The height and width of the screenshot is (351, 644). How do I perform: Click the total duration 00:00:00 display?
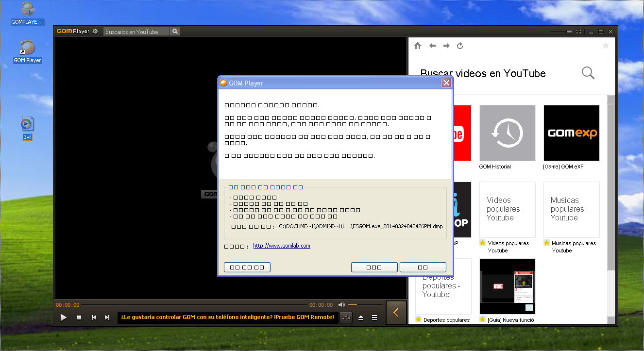[321, 305]
